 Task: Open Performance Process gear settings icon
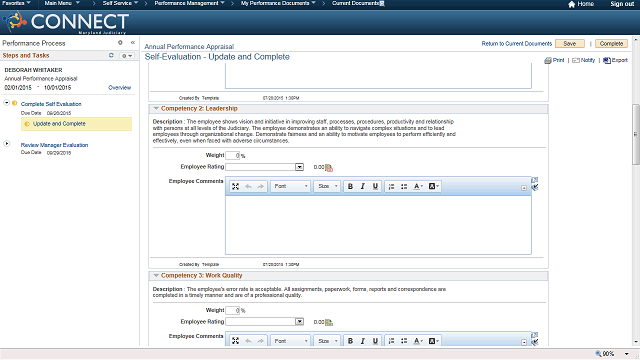[x=120, y=42]
